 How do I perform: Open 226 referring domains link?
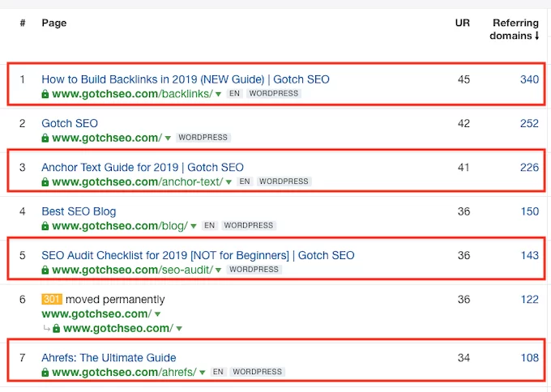529,167
